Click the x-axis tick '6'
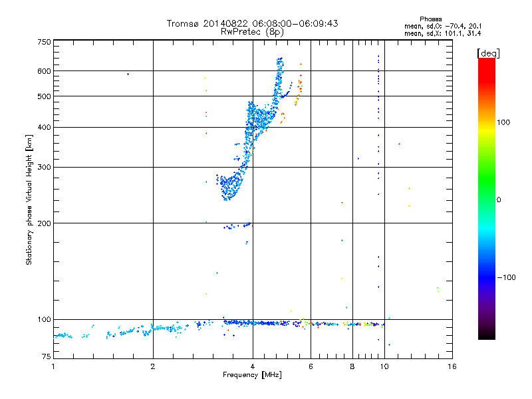This screenshot has width=532, height=399. pos(311,366)
